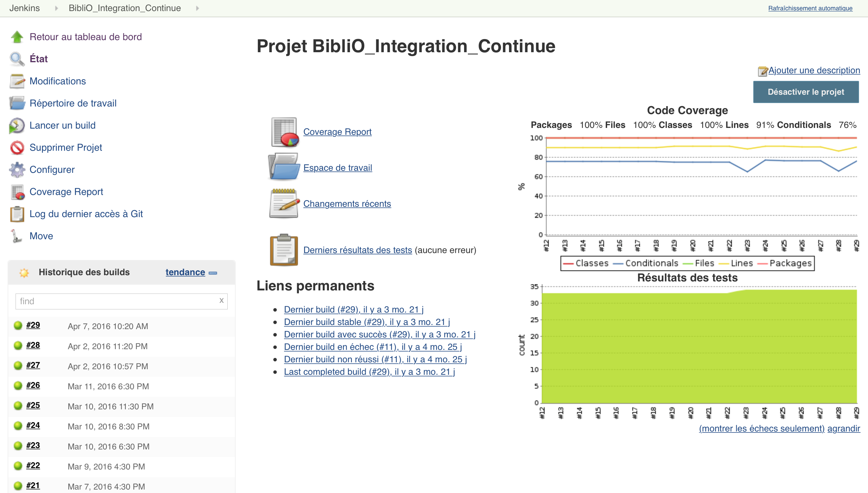Click the Move icon in sidebar
The height and width of the screenshot is (493, 868).
[x=16, y=236]
